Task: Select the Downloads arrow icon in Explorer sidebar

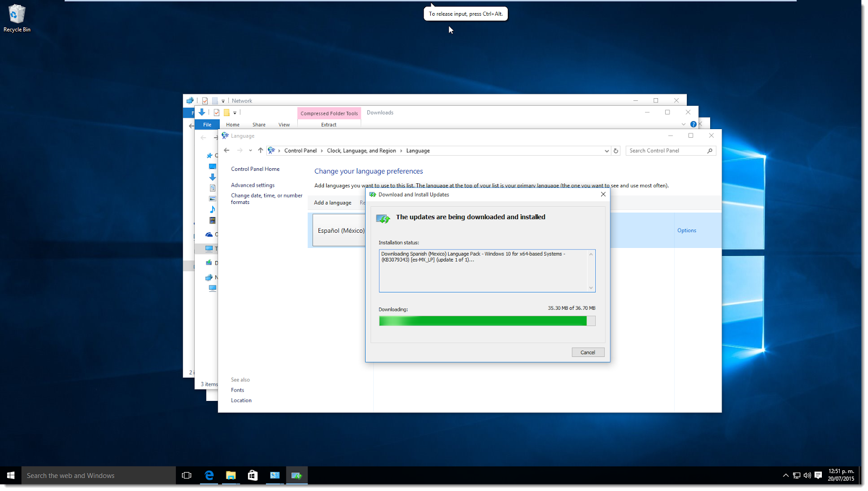Action: coord(213,177)
